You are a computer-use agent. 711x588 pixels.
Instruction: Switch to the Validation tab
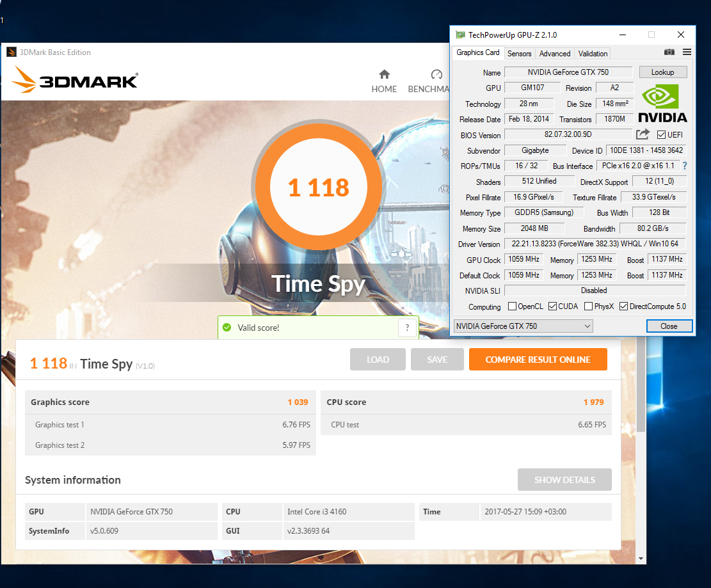(593, 54)
